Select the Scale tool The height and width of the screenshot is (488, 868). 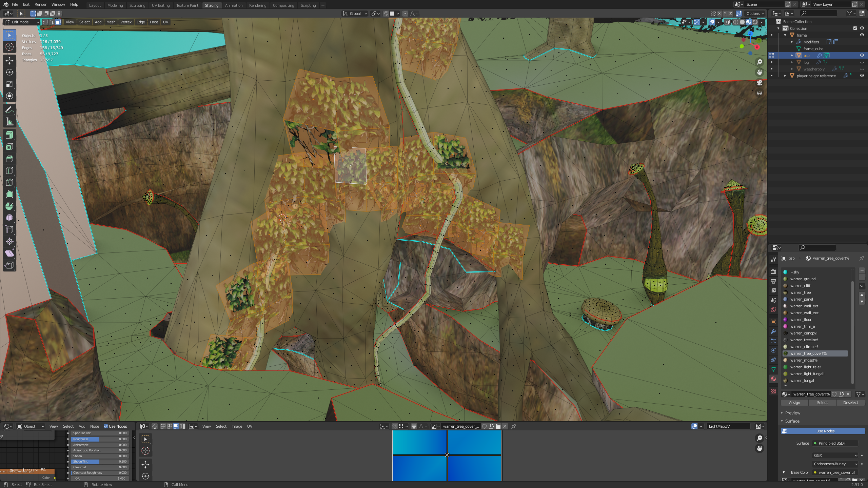tap(9, 84)
